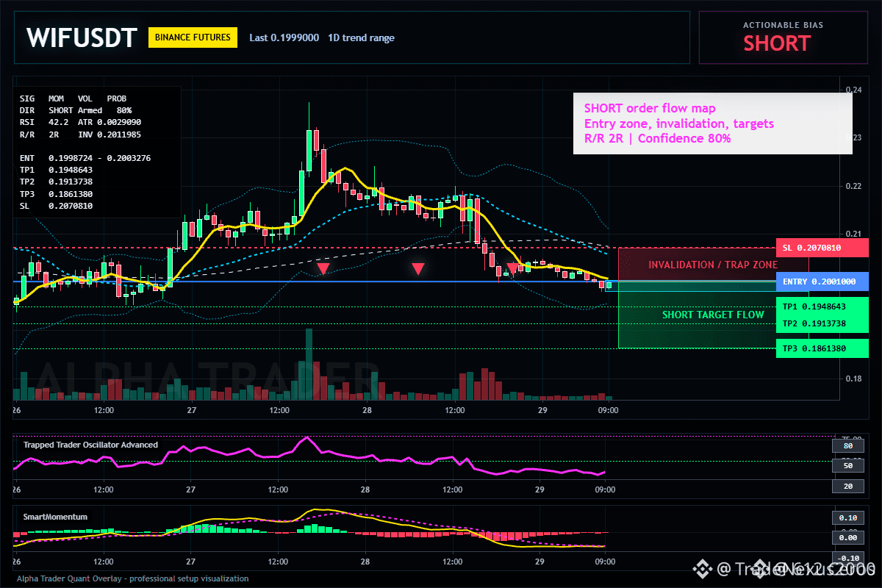Select the 0.23 price axis label

[853, 138]
